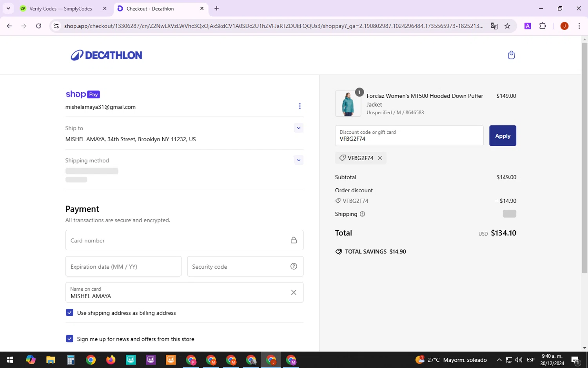588x368 pixels.
Task: Close the Verify Codes tab
Action: click(x=105, y=8)
